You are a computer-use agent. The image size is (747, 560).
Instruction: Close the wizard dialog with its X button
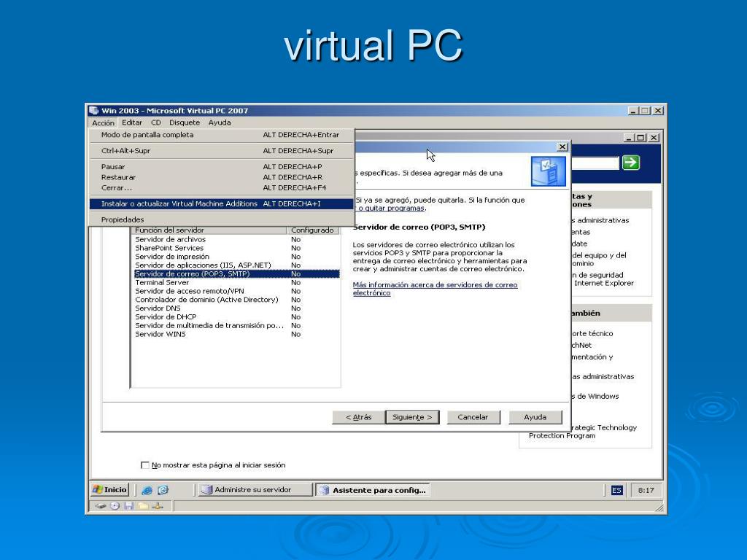coord(562,147)
